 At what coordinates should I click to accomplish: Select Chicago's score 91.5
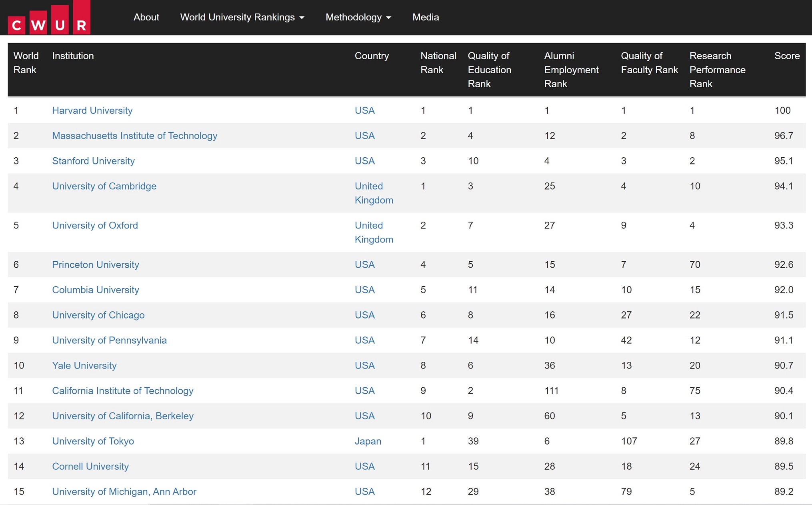pos(784,315)
